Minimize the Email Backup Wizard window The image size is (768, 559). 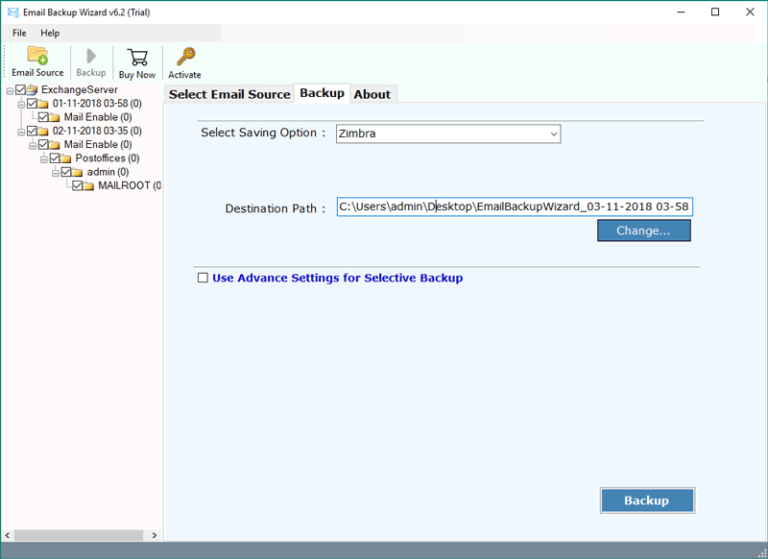(x=681, y=12)
